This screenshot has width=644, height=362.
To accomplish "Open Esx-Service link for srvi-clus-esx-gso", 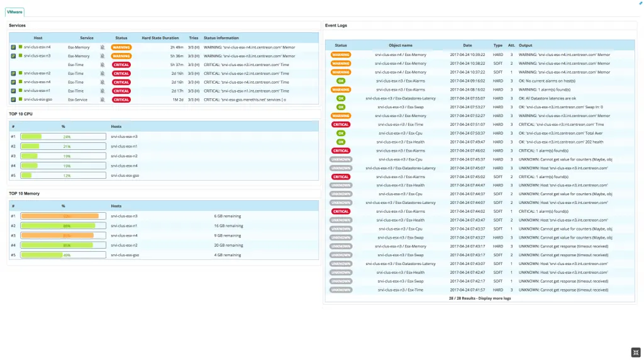I will click(x=77, y=99).
